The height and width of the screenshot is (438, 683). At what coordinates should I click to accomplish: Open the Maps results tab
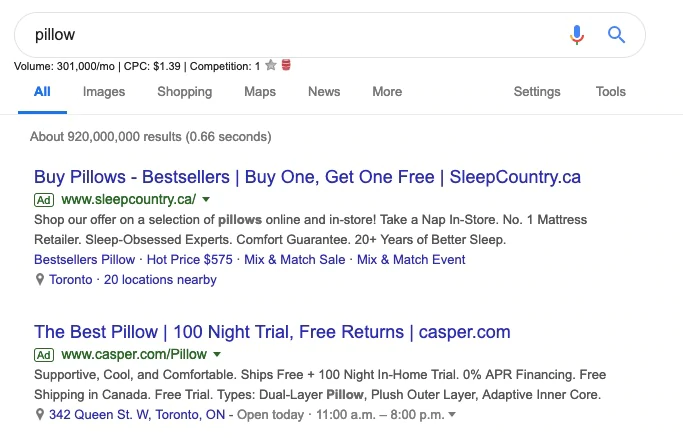[260, 92]
